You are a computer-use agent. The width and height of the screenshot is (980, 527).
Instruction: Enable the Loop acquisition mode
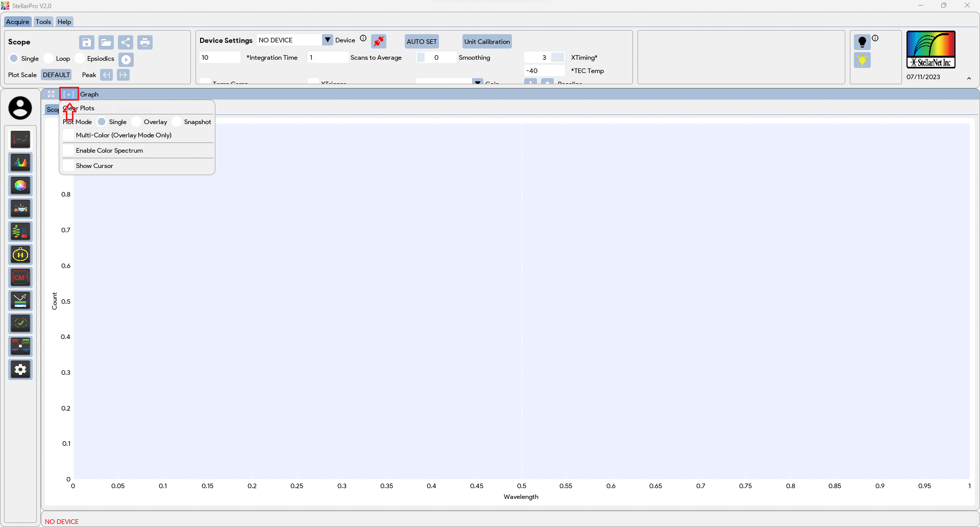[49, 59]
